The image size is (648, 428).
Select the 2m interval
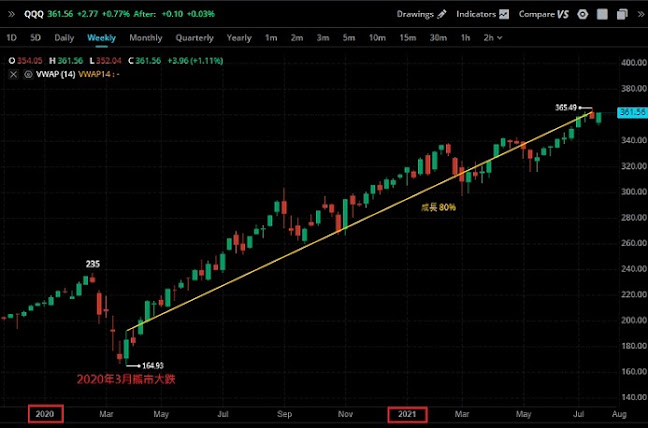tap(297, 38)
